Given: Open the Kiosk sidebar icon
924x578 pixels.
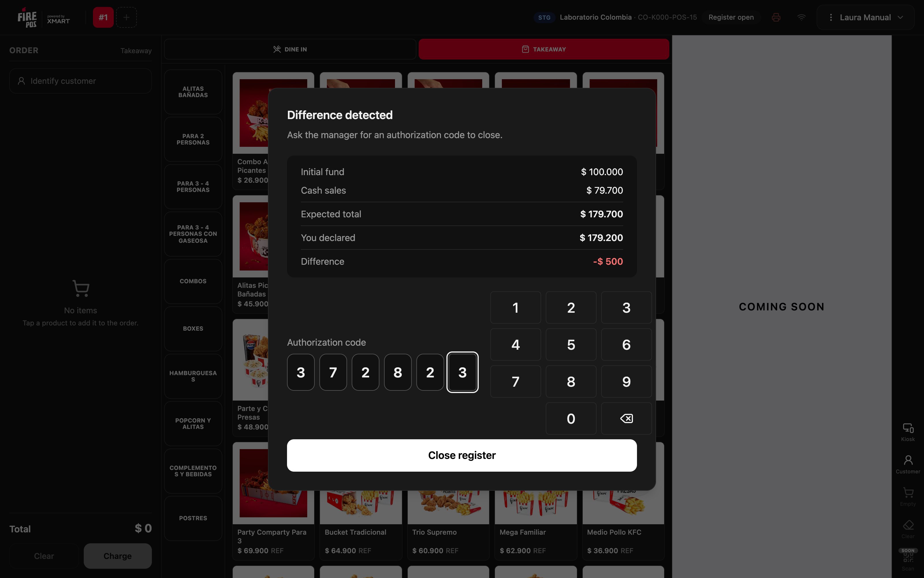Looking at the screenshot, I should pyautogui.click(x=908, y=432).
